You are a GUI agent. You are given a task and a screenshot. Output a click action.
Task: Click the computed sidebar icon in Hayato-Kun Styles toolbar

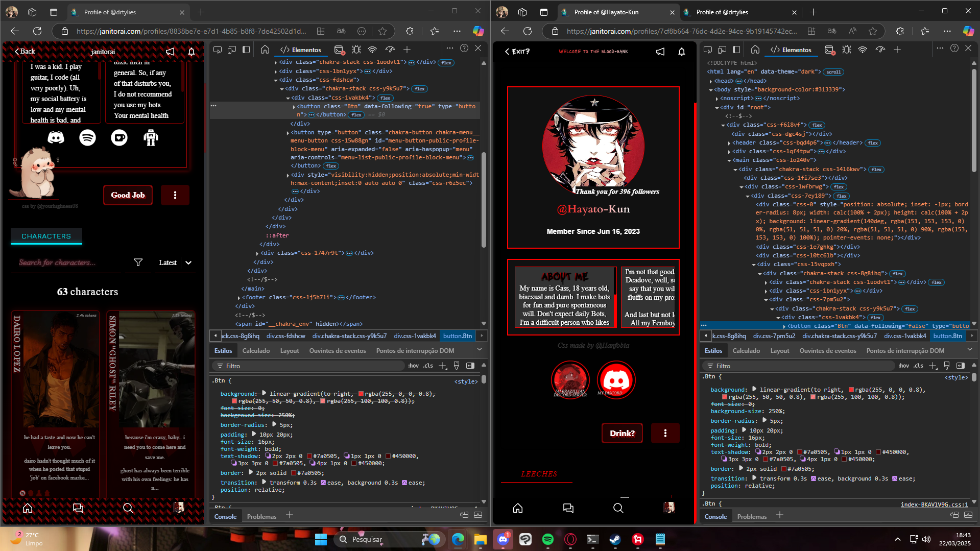(960, 366)
